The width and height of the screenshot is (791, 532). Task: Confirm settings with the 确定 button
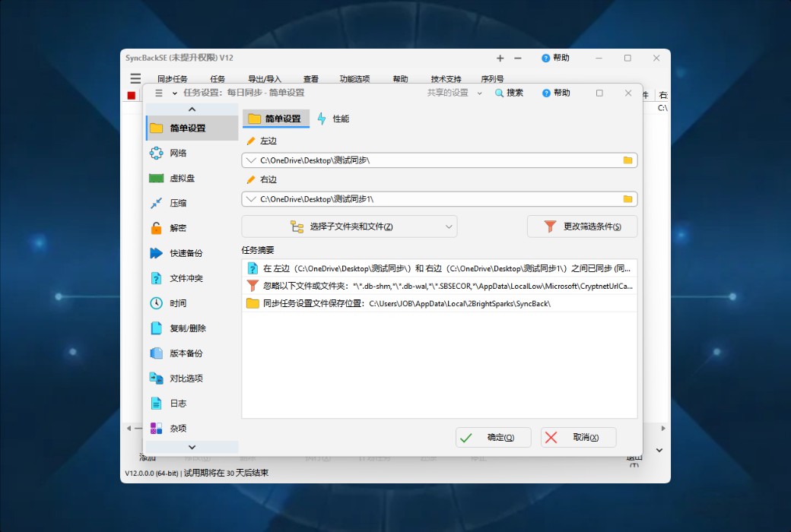pyautogui.click(x=493, y=437)
